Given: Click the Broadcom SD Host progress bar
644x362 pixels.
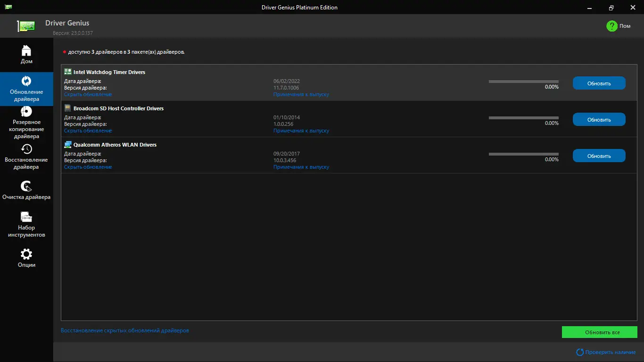Looking at the screenshot, I should pyautogui.click(x=523, y=118).
